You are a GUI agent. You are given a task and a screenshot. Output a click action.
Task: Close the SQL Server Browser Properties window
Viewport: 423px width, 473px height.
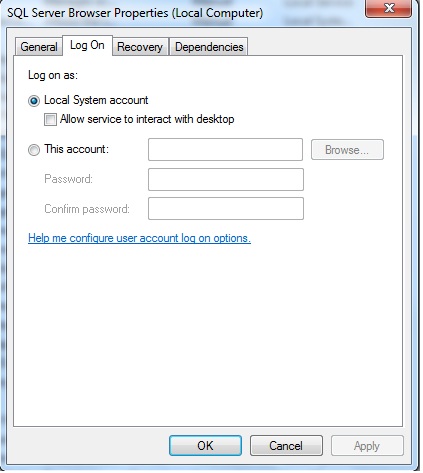(389, 8)
